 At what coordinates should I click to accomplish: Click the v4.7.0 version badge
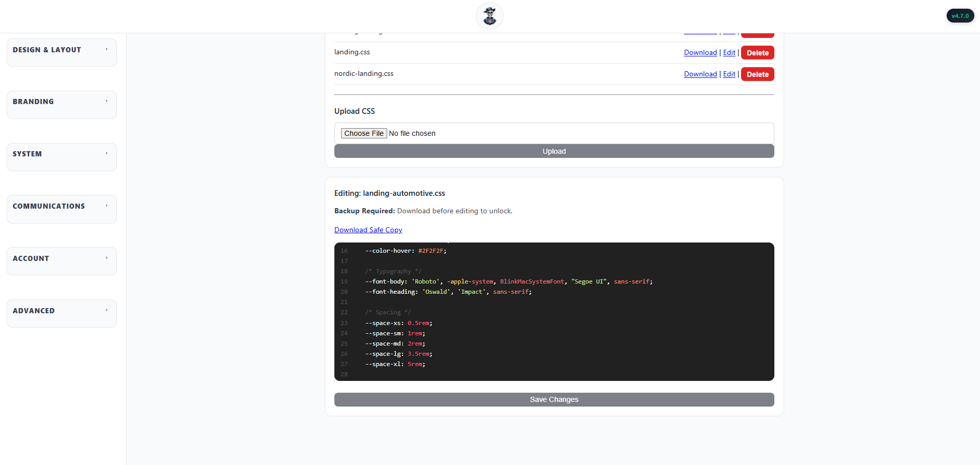(x=959, y=16)
